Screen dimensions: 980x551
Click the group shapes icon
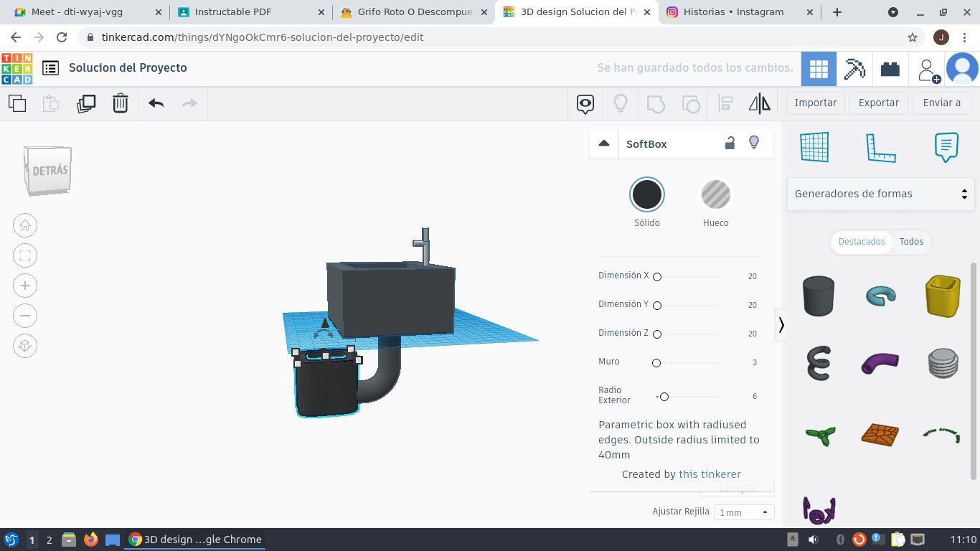pos(656,103)
